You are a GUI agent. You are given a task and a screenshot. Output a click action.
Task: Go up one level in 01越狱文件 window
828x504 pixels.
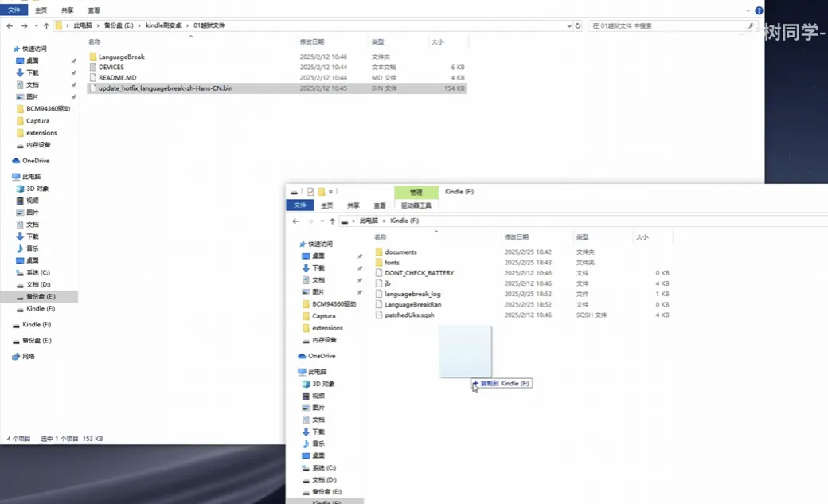pyautogui.click(x=46, y=25)
